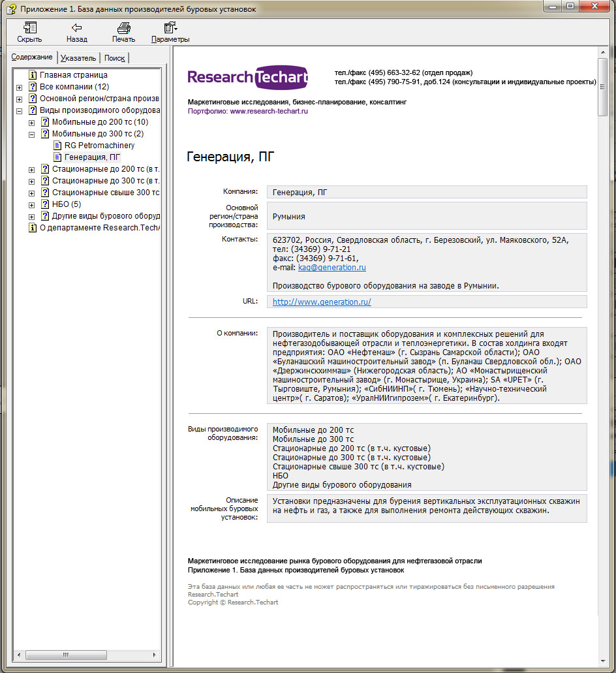Image resolution: width=616 pixels, height=673 pixels.
Task: Click the Мобильные до 300 тс book icon
Action: (x=45, y=133)
